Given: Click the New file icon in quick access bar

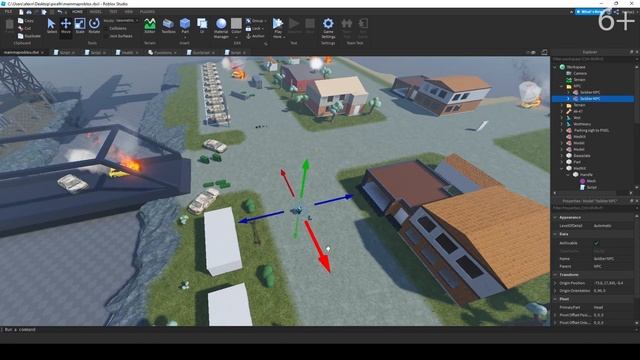Looking at the screenshot, I should click(21, 12).
